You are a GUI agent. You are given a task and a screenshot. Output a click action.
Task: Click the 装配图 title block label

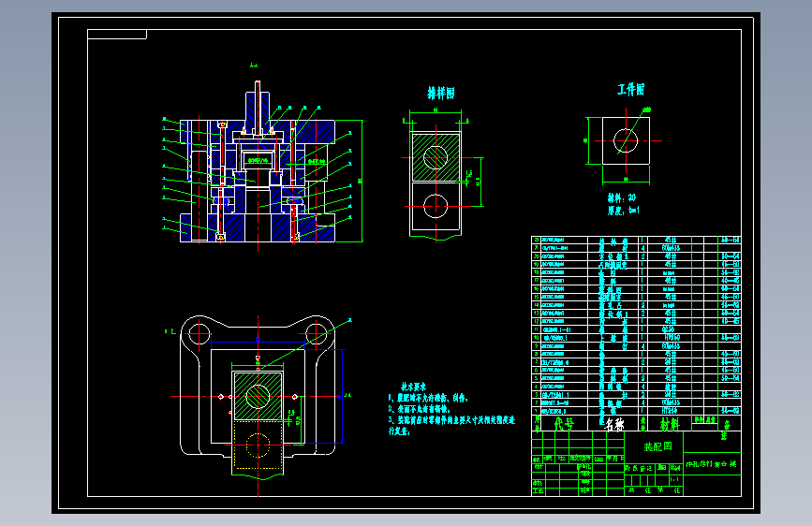658,446
